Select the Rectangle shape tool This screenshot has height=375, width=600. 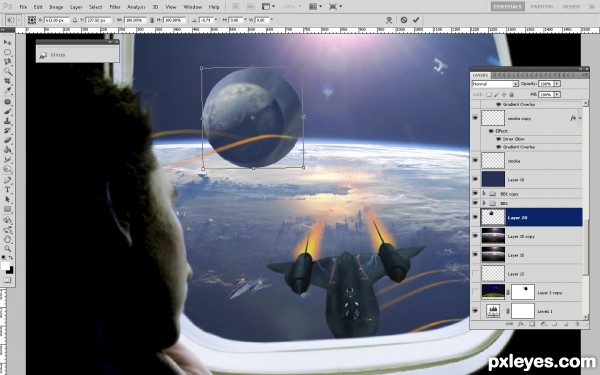[x=8, y=209]
